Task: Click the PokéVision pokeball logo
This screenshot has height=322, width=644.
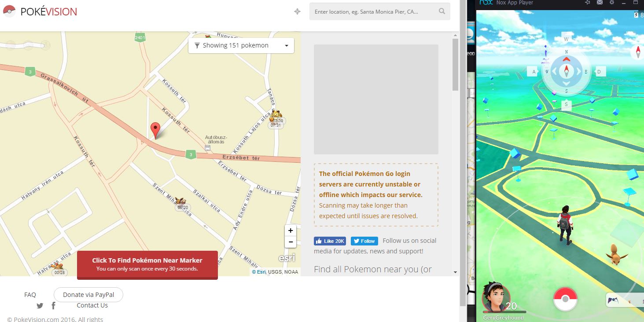Action: (x=9, y=11)
